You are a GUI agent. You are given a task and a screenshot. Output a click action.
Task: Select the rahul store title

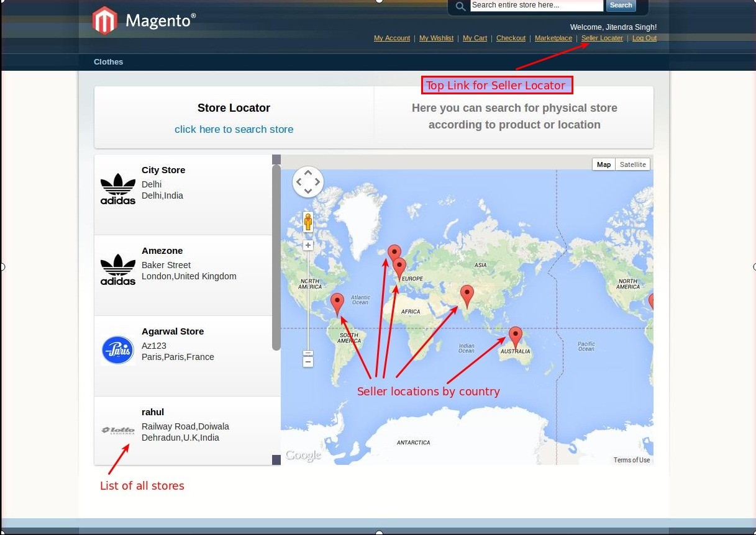tap(153, 412)
